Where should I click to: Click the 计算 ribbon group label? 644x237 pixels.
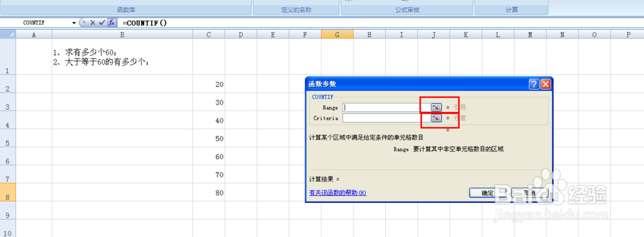pyautogui.click(x=511, y=10)
